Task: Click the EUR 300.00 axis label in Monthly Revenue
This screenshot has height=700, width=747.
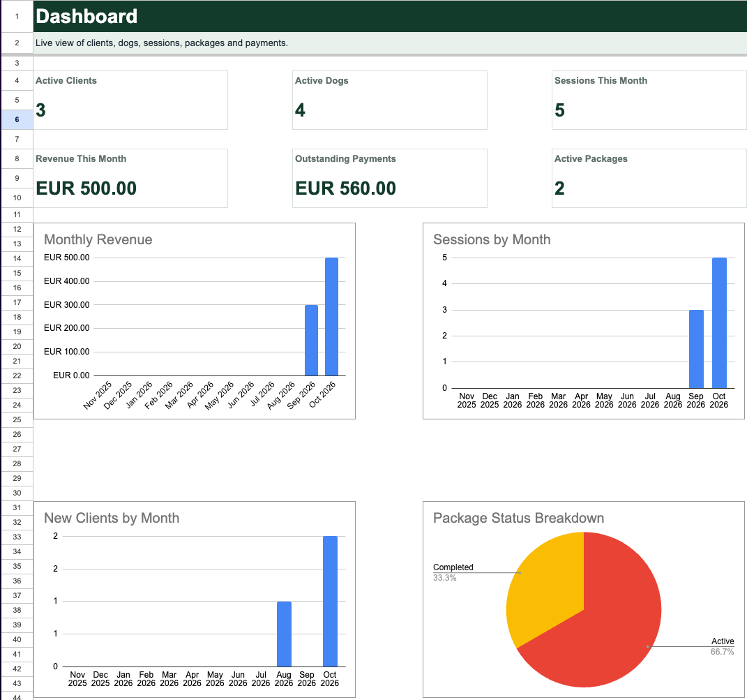Action: (67, 304)
